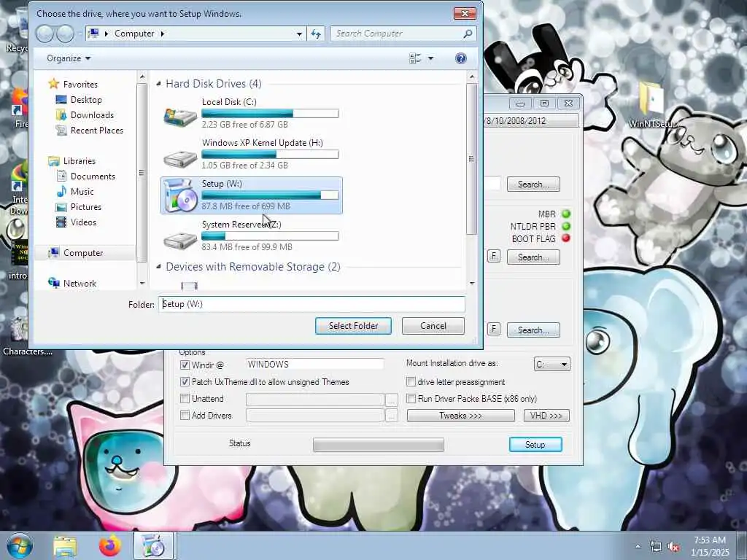Screen dimensions: 747x560
Task: Open Mount Installation drive dropdown
Action: point(551,365)
